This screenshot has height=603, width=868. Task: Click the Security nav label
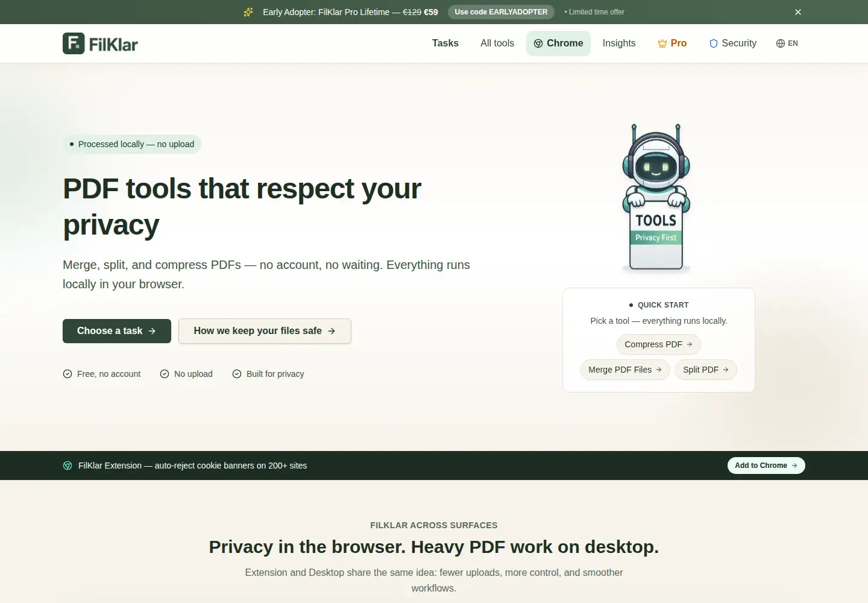(x=739, y=43)
